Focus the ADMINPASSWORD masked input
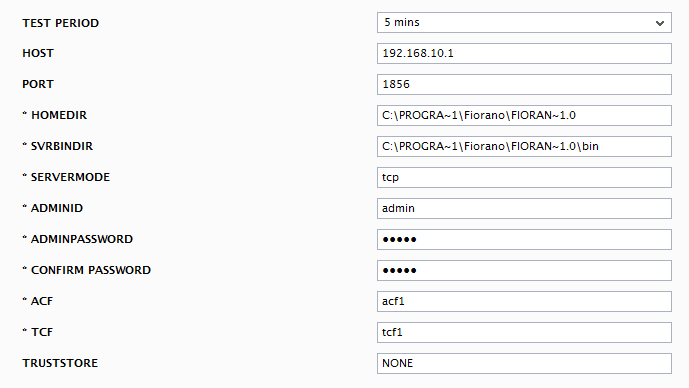The image size is (689, 388). [x=524, y=239]
